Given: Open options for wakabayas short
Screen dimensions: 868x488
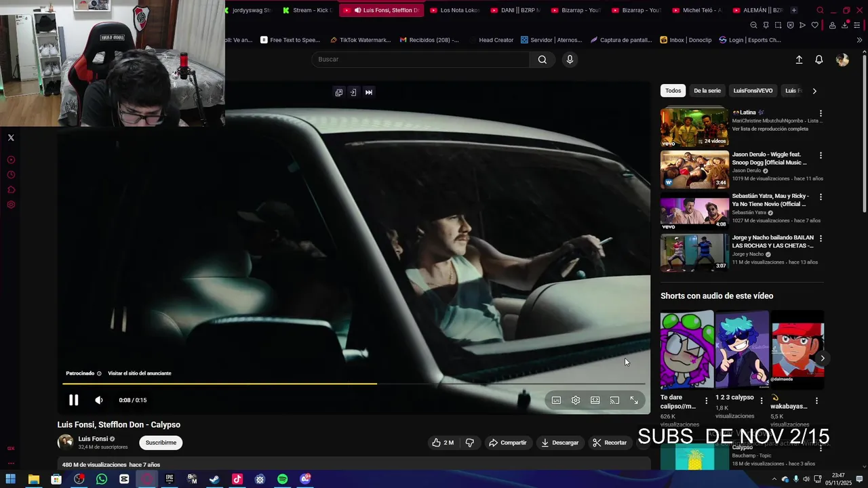Looking at the screenshot, I should click(816, 401).
